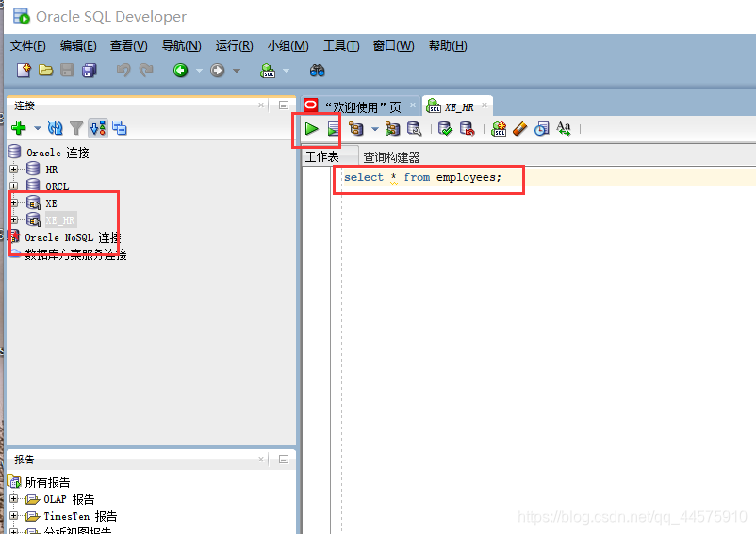Open unshared SQL worksheet icon
Viewport: 756px width, 534px height.
coord(499,129)
